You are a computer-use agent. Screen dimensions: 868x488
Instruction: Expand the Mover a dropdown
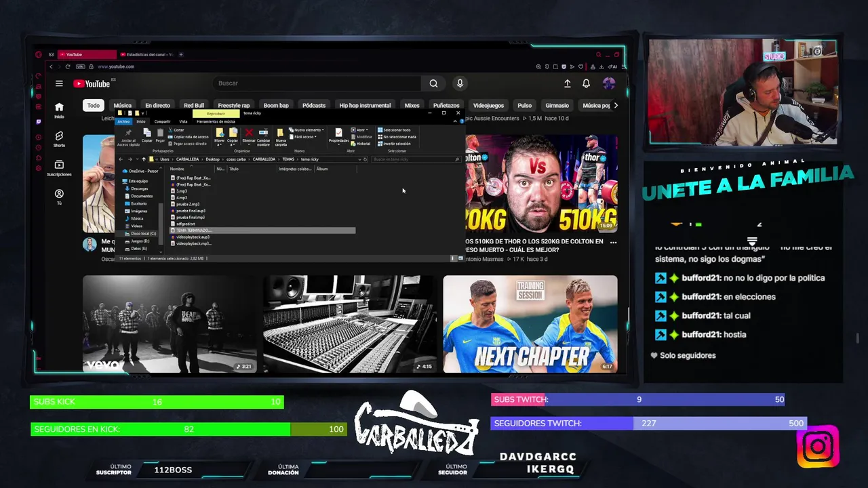220,143
